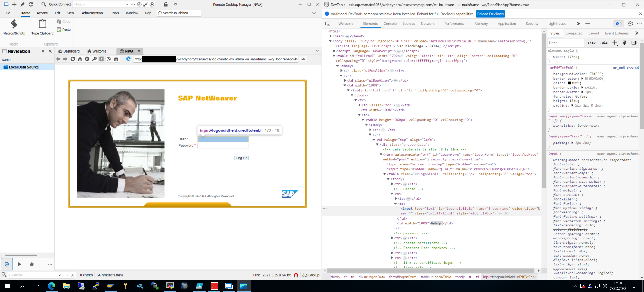Toggle the .cls class editor

(x=604, y=43)
